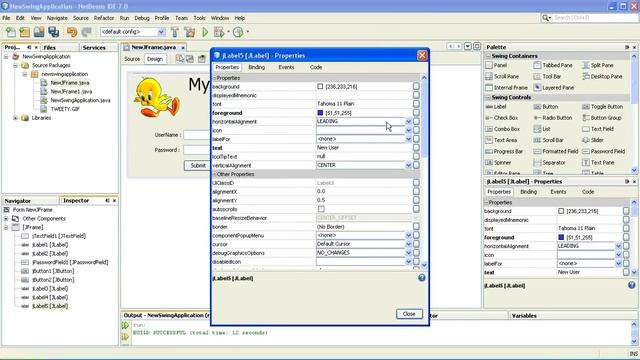
Task: Click the New File toolbar icon
Action: pyautogui.click(x=11, y=32)
